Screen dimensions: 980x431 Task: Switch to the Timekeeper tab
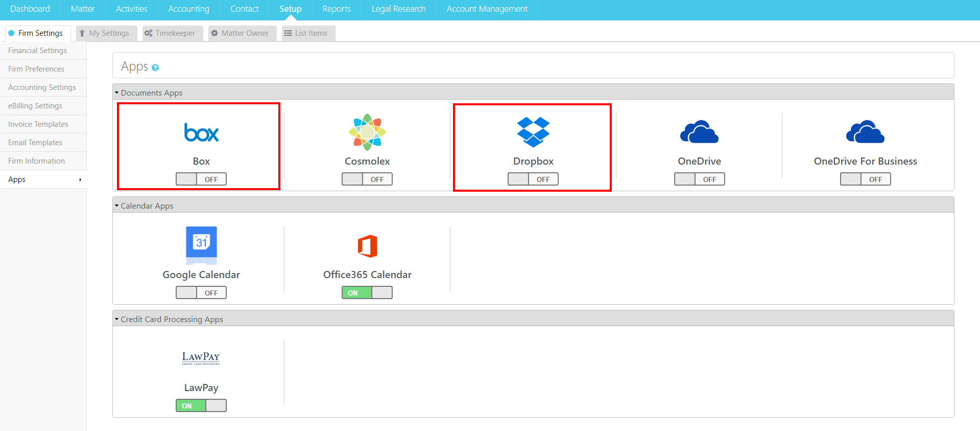click(173, 33)
